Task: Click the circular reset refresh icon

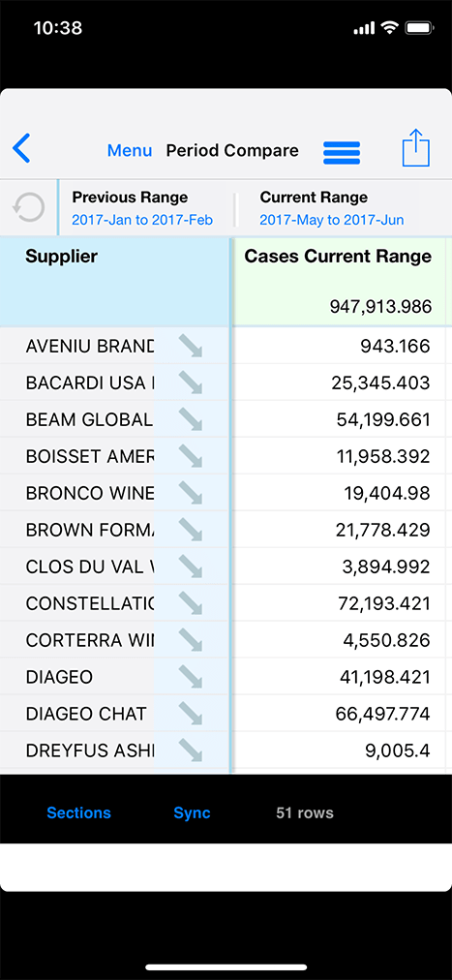Action: (x=29, y=207)
